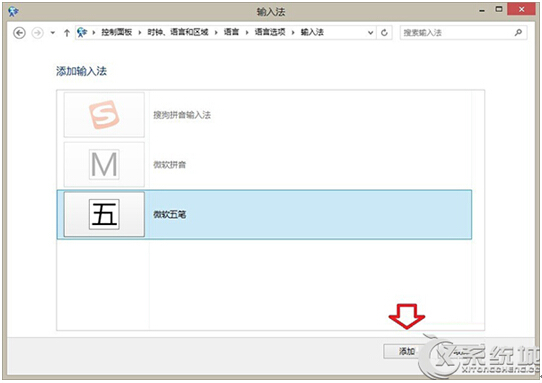The width and height of the screenshot is (542, 383).
Task: Refresh the address bar location
Action: [x=384, y=33]
